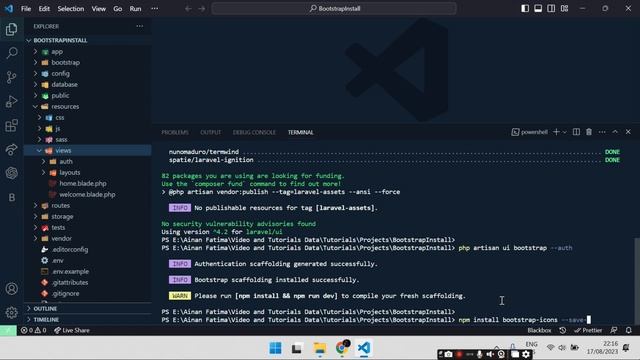Go back with the navigation arrow
640x360 pixels.
pyautogui.click(x=188, y=9)
